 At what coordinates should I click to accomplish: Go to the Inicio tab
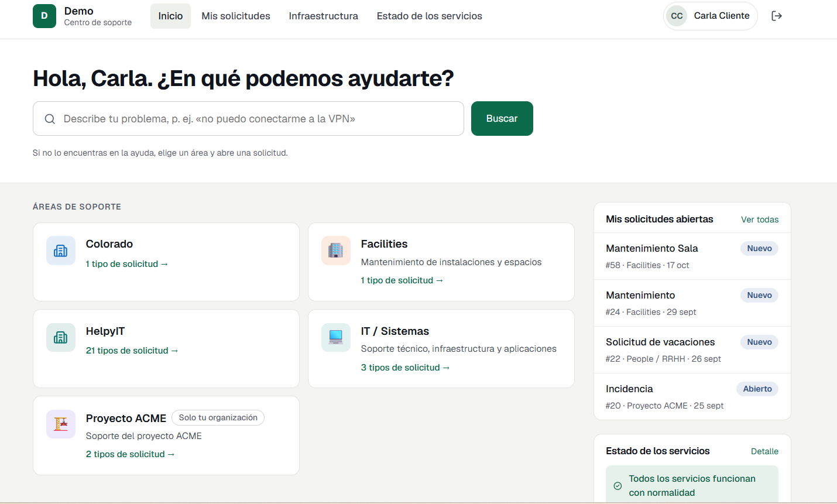[x=170, y=16]
